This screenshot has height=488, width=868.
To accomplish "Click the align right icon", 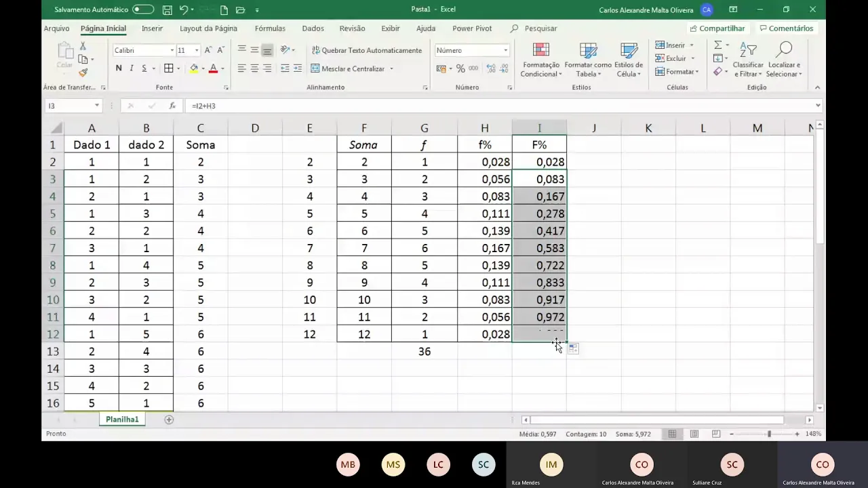I will 267,68.
